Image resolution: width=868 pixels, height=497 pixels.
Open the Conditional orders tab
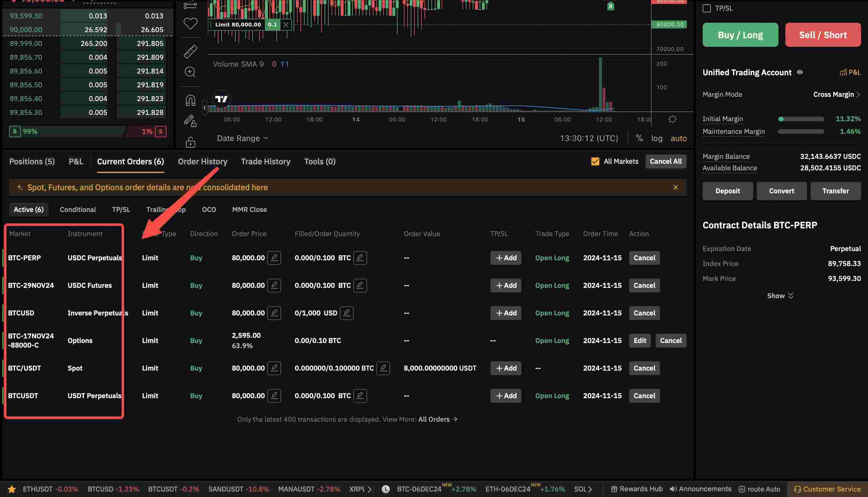point(78,209)
